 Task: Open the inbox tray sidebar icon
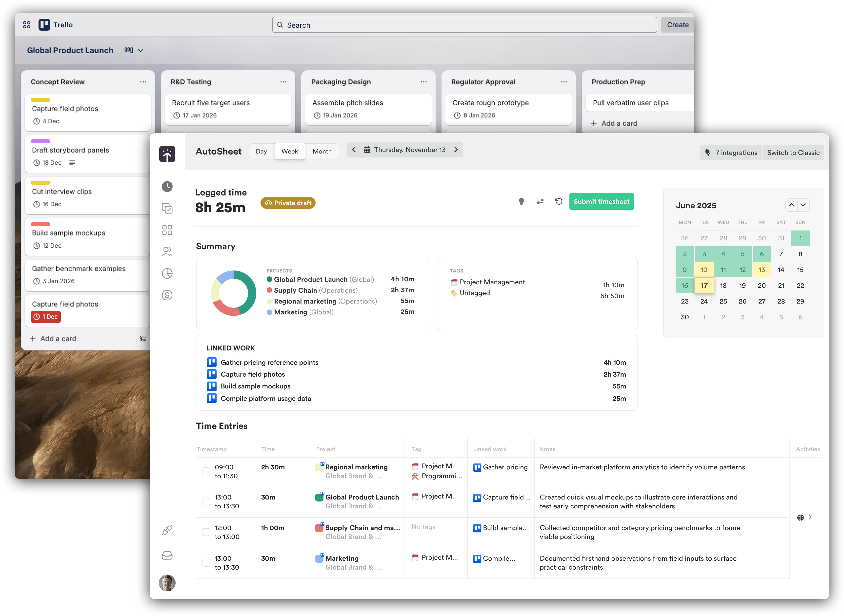tap(167, 556)
